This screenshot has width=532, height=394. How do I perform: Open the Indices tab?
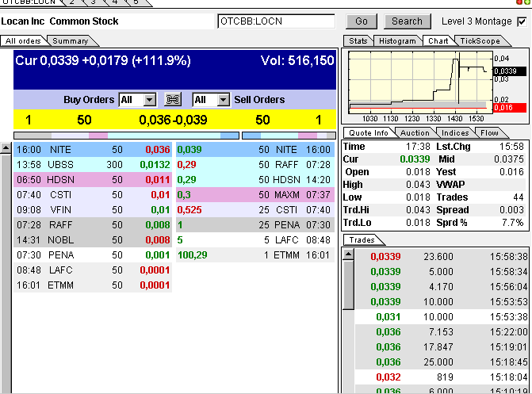pyautogui.click(x=455, y=133)
